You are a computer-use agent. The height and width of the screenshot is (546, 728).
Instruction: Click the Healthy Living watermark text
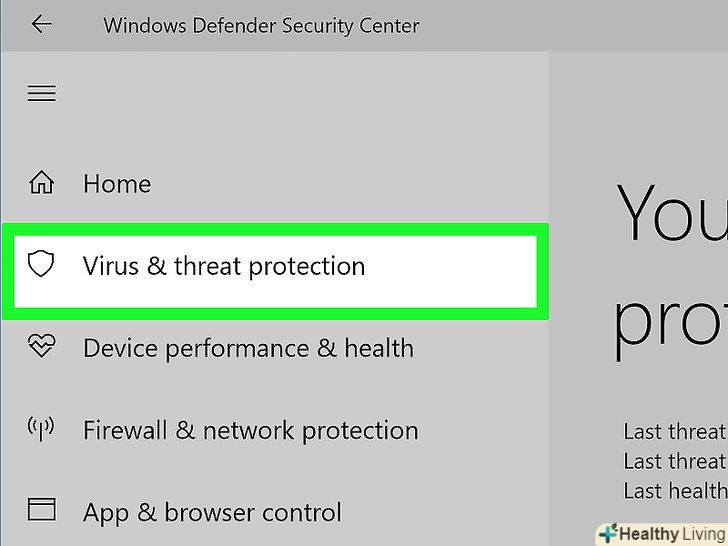(670, 533)
